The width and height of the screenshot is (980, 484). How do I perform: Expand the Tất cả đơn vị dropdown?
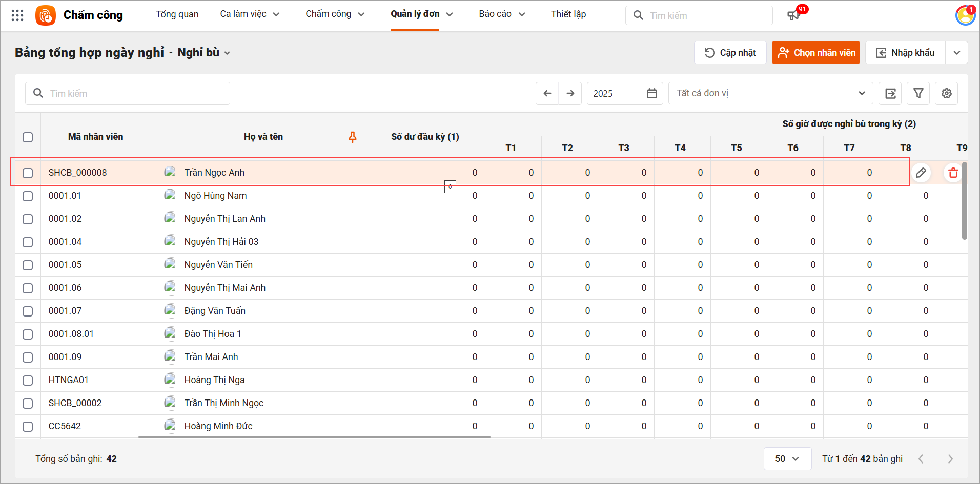pyautogui.click(x=770, y=93)
